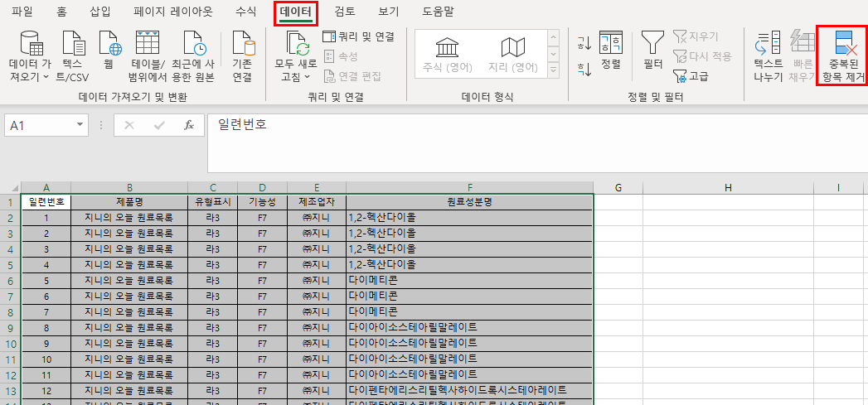Click 지우기 (Clear filter)

[696, 37]
